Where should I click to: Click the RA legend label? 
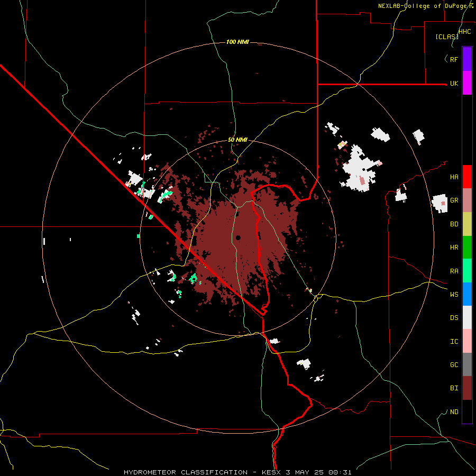pyautogui.click(x=454, y=271)
